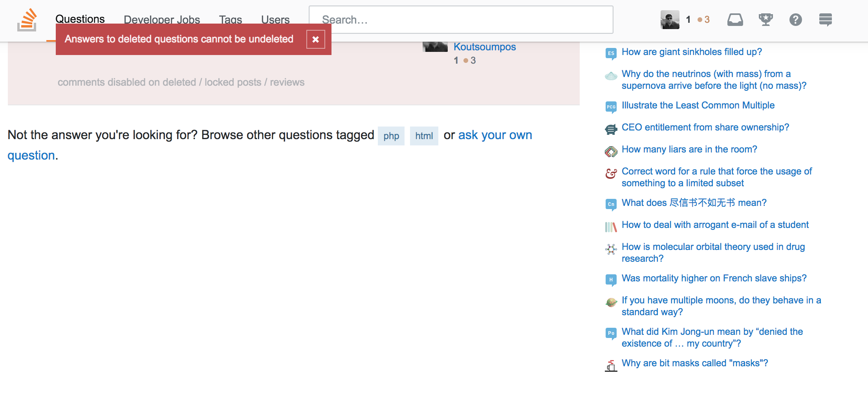Focus the Search input field
This screenshot has height=404, width=868.
click(x=461, y=20)
